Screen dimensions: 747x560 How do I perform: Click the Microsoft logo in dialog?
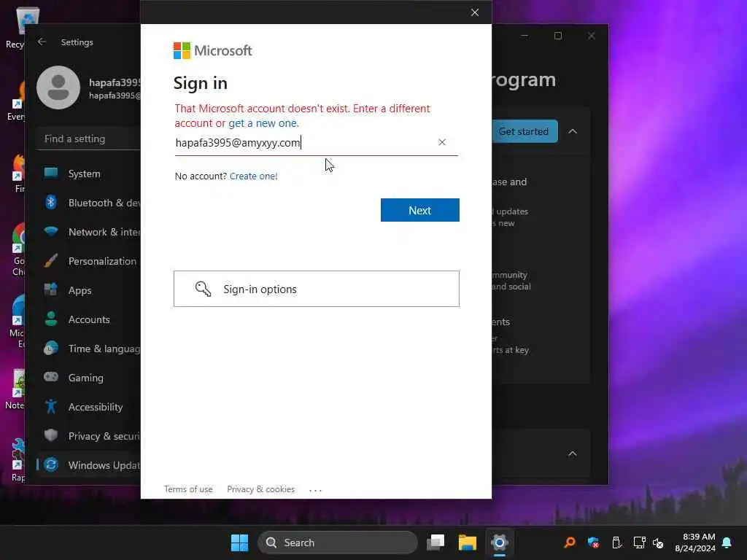click(212, 50)
